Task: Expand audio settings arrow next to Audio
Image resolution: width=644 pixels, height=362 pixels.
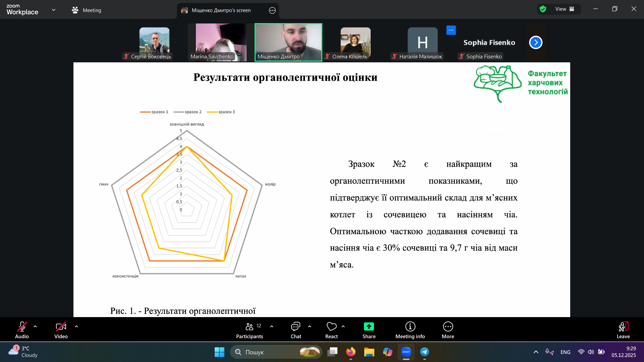Action: [x=35, y=326]
